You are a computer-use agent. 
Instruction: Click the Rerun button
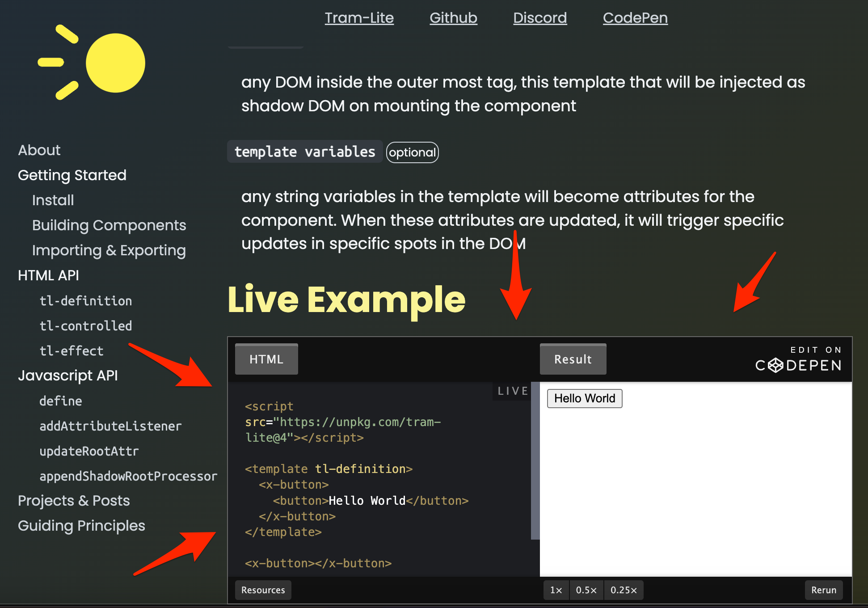[x=824, y=590]
